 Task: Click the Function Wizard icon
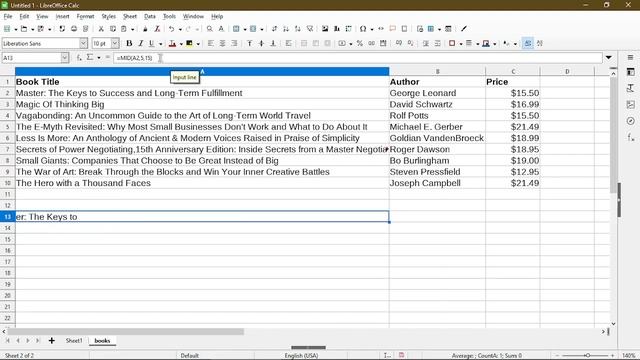[79, 58]
